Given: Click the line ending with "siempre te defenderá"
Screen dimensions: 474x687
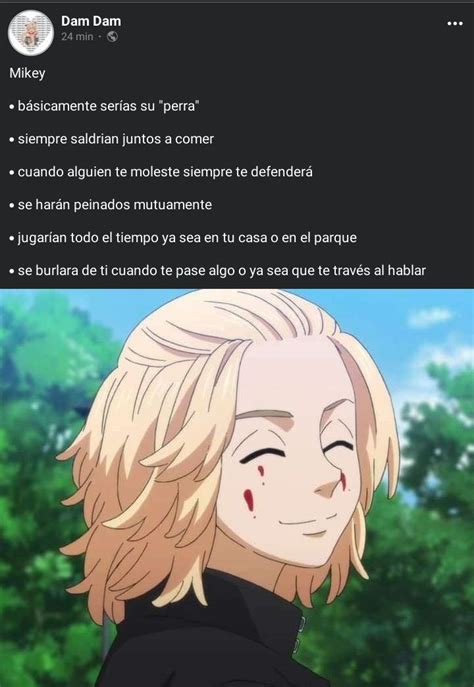Looking at the screenshot, I should [161, 172].
